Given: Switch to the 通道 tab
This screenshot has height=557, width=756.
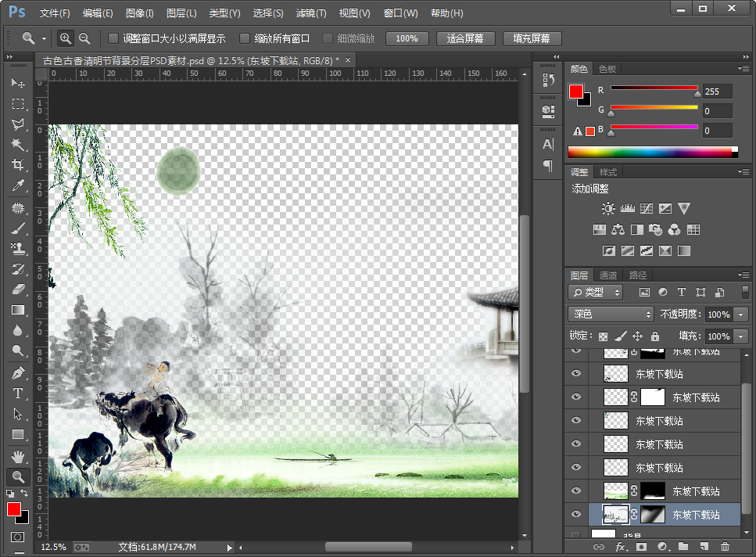Looking at the screenshot, I should tap(608, 275).
